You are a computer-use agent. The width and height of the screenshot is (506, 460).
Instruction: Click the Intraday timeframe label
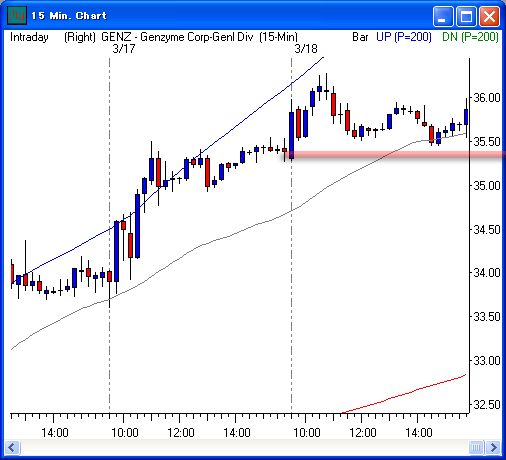click(29, 37)
